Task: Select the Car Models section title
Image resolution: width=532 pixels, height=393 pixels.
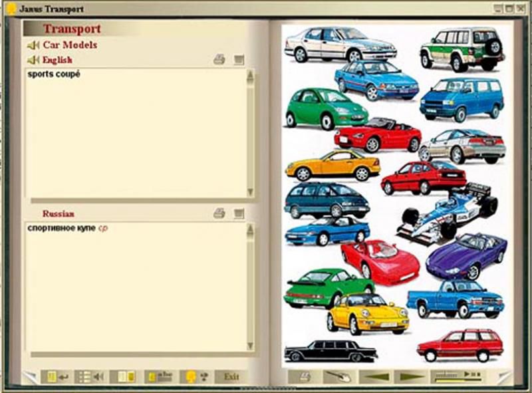Action: [70, 45]
